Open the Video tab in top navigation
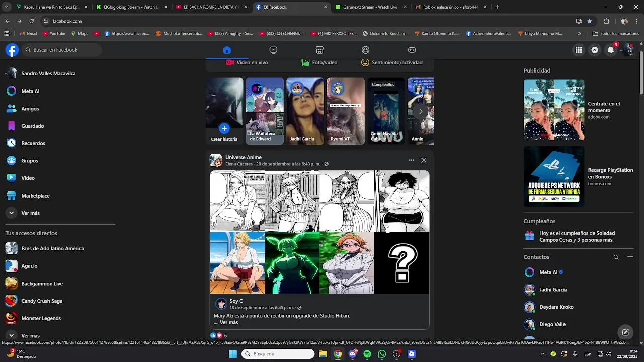644x362 pixels. coord(273,50)
